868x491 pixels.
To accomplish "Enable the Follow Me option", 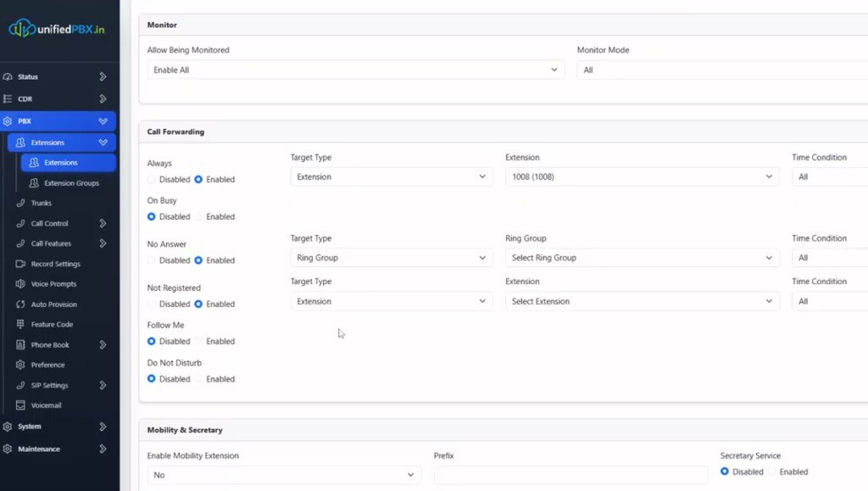I will tap(198, 341).
